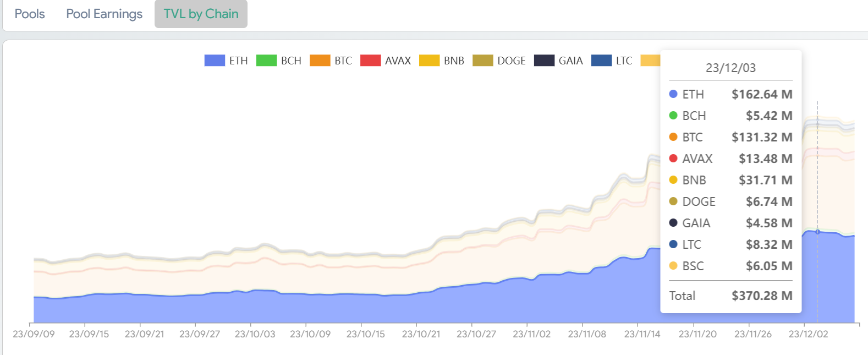Hide the DOGE series via legend label
The image size is (868, 355).
coord(512,61)
